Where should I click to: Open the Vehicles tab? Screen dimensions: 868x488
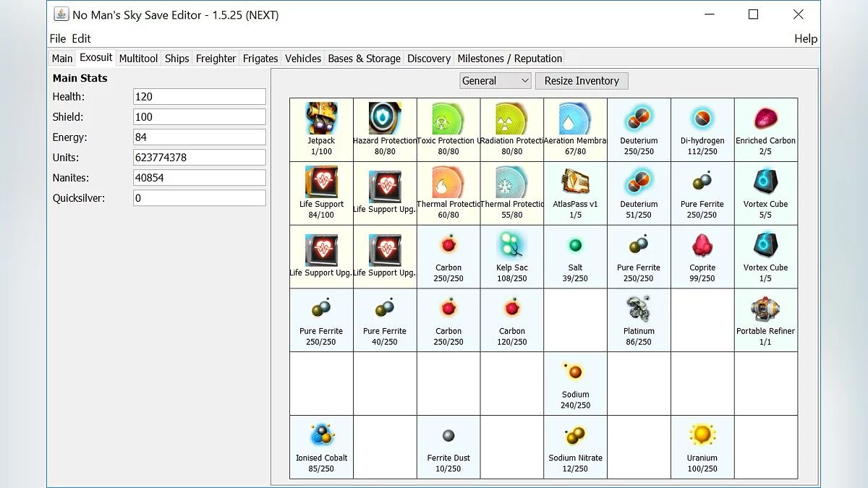click(303, 59)
